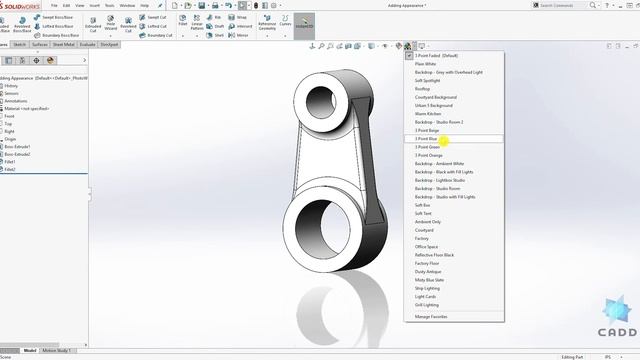Click the Rebuild traffic light icon
The height and width of the screenshot is (360, 640).
pyautogui.click(x=256, y=6)
